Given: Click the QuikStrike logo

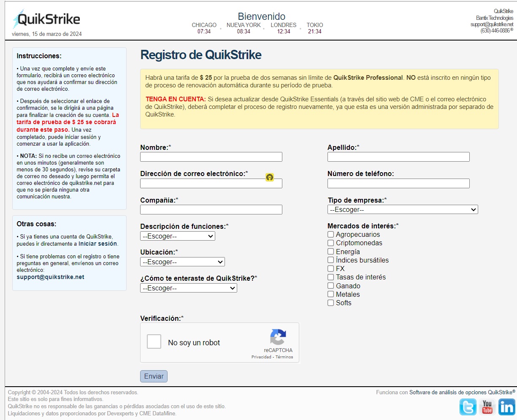Looking at the screenshot, I should click(x=46, y=19).
